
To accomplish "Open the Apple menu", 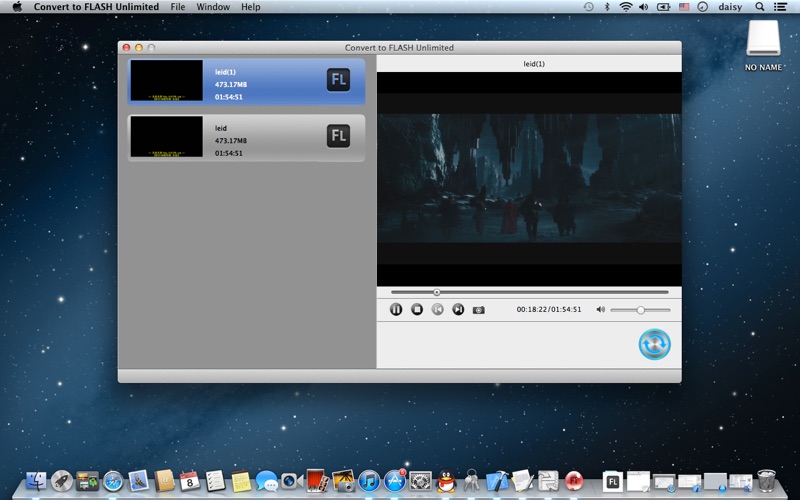I will click(x=17, y=7).
